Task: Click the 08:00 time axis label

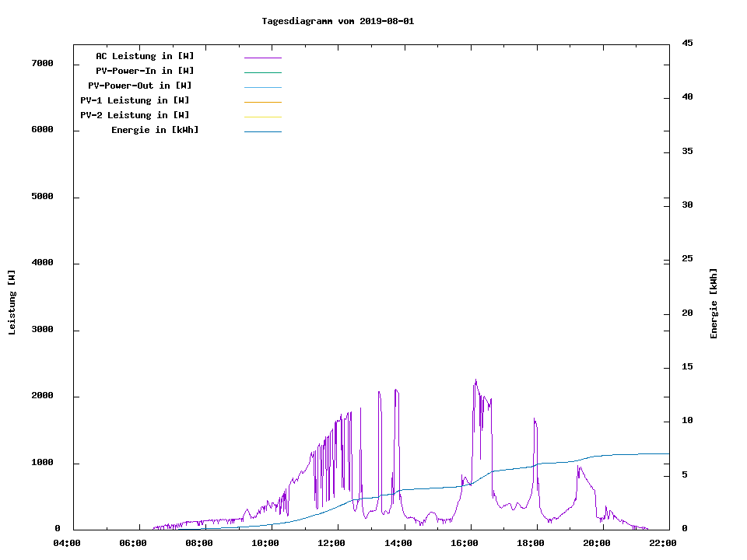Action: pyautogui.click(x=199, y=543)
